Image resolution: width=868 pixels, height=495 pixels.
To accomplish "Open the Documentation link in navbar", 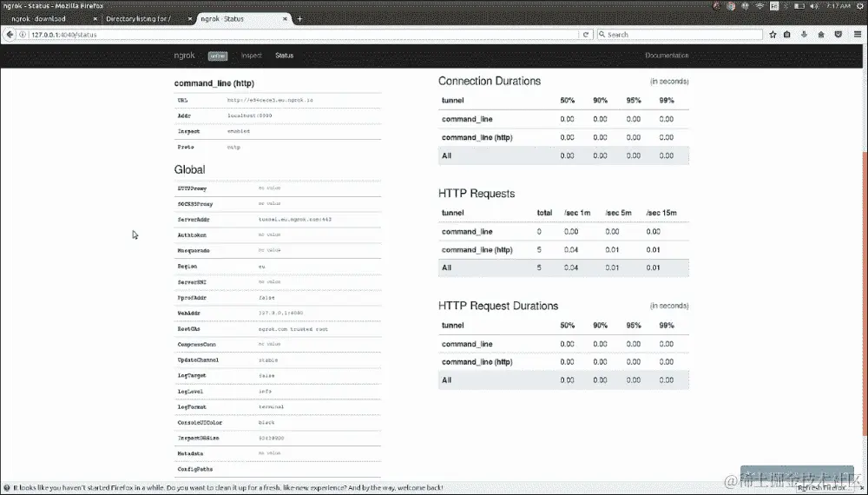I will tap(667, 56).
